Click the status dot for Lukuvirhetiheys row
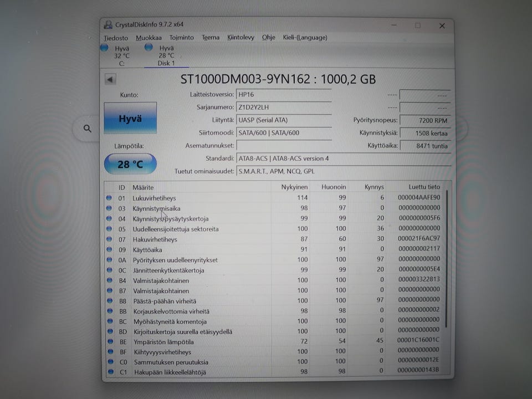 109,198
